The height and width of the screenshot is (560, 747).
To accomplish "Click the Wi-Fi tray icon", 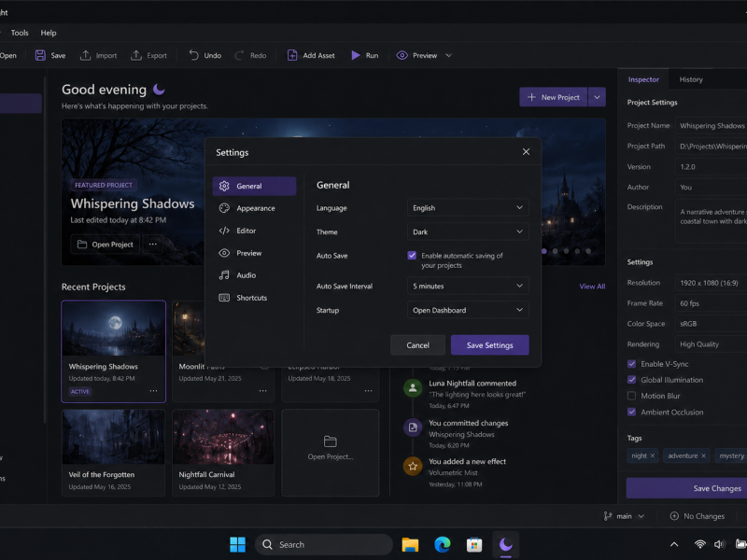I will click(x=699, y=544).
